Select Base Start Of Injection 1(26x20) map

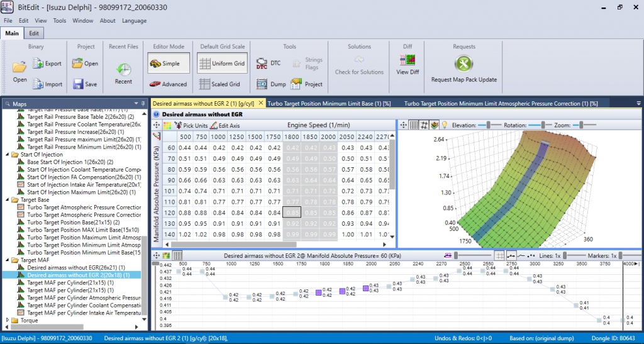tap(70, 162)
